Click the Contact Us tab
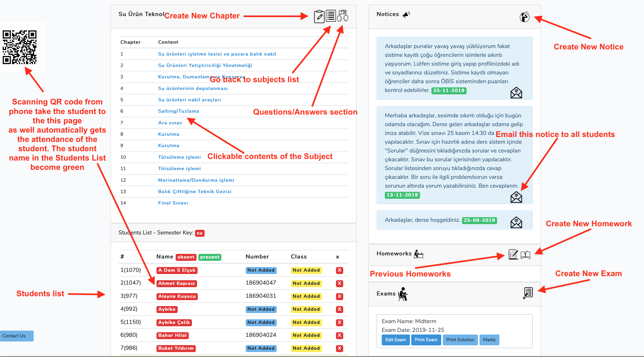The width and height of the screenshot is (644, 357). point(17,336)
